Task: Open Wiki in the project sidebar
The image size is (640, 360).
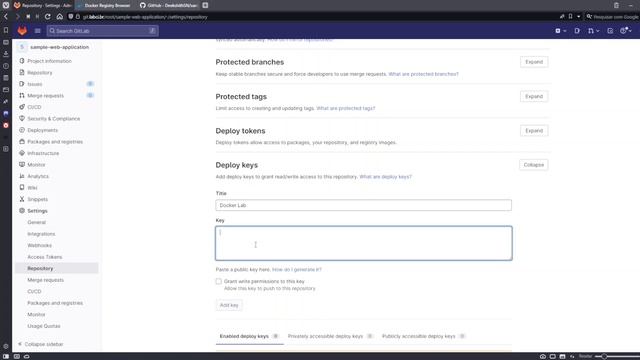Action: pyautogui.click(x=32, y=188)
